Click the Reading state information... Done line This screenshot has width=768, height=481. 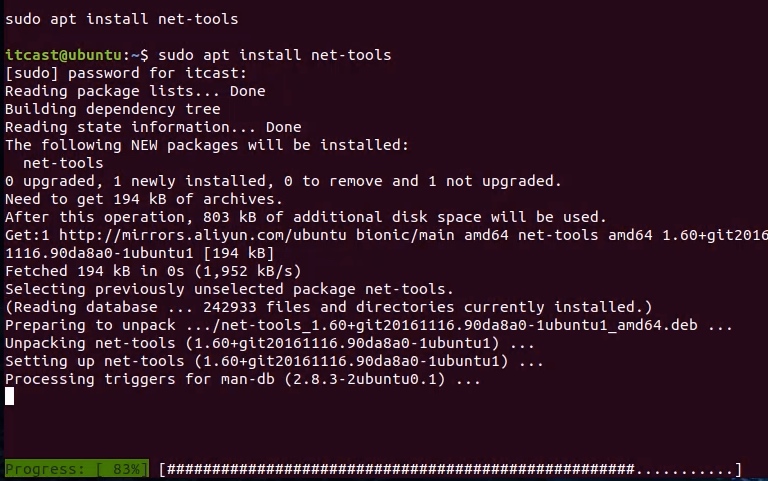pos(153,127)
